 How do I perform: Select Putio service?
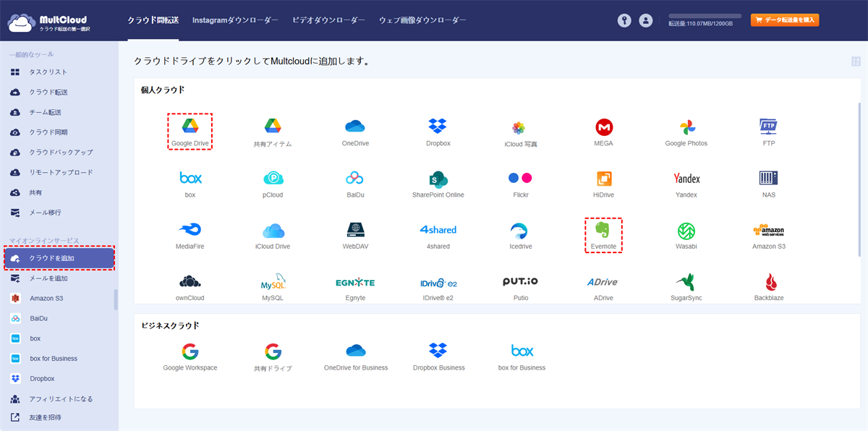(520, 287)
